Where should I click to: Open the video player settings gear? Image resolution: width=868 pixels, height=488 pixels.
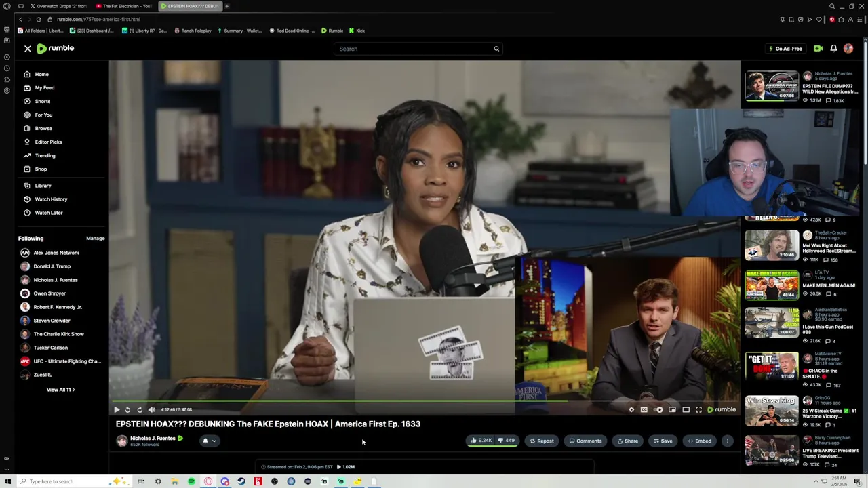point(631,409)
